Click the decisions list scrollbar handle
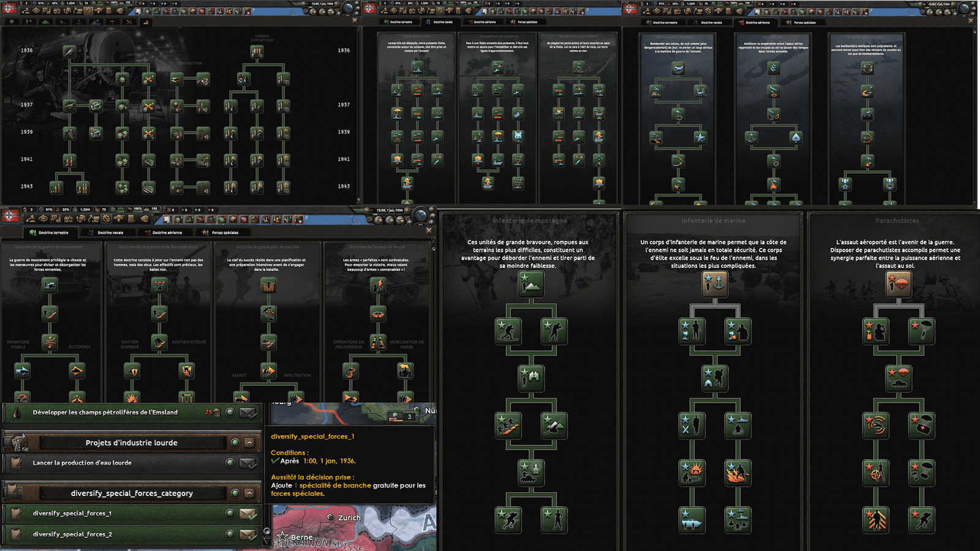Viewport: 980px width, 551px height. (x=266, y=531)
